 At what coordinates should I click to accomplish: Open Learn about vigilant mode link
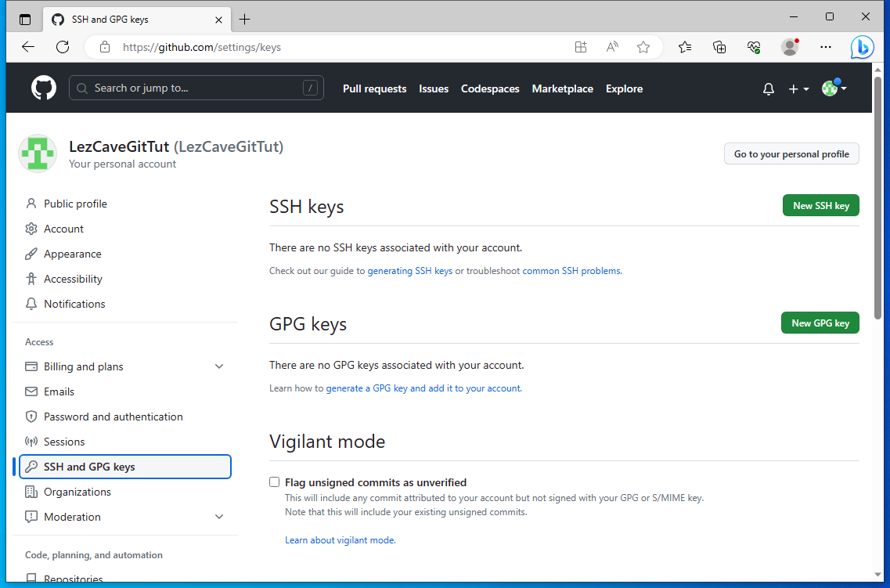pyautogui.click(x=340, y=540)
